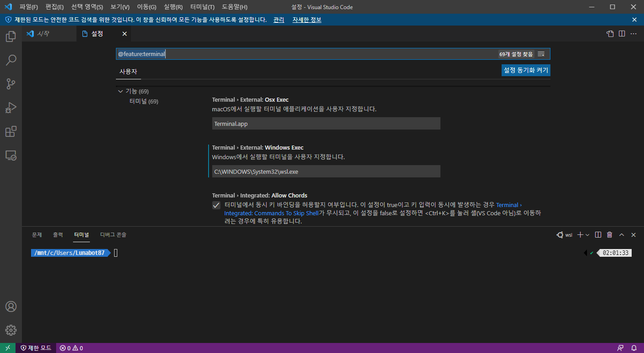Open settings as JSON file icon

(x=610, y=34)
